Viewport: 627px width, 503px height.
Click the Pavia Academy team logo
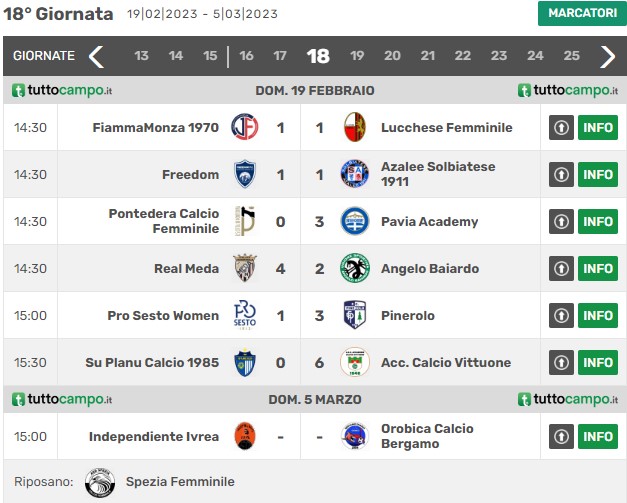(355, 221)
